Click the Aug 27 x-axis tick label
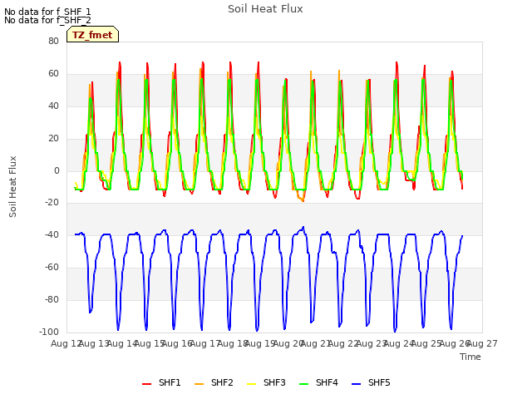 pos(482,343)
